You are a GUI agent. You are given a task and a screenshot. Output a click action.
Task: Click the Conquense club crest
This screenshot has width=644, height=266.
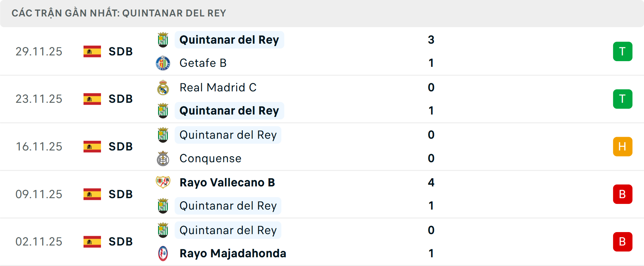163,159
